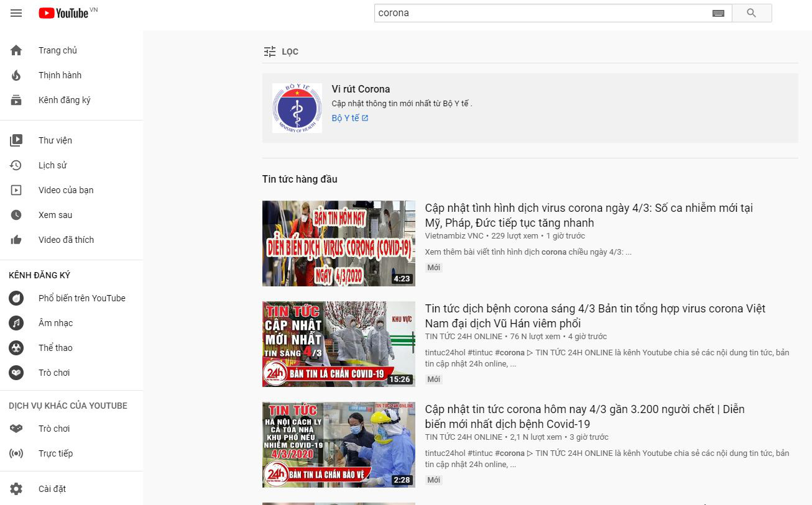812x505 pixels.
Task: Click the magnifier search button
Action: click(752, 13)
